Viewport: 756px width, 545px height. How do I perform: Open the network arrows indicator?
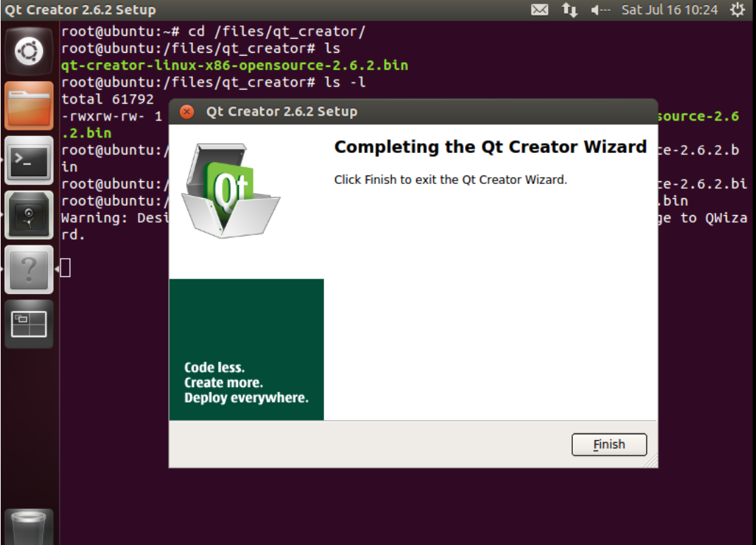pyautogui.click(x=570, y=10)
